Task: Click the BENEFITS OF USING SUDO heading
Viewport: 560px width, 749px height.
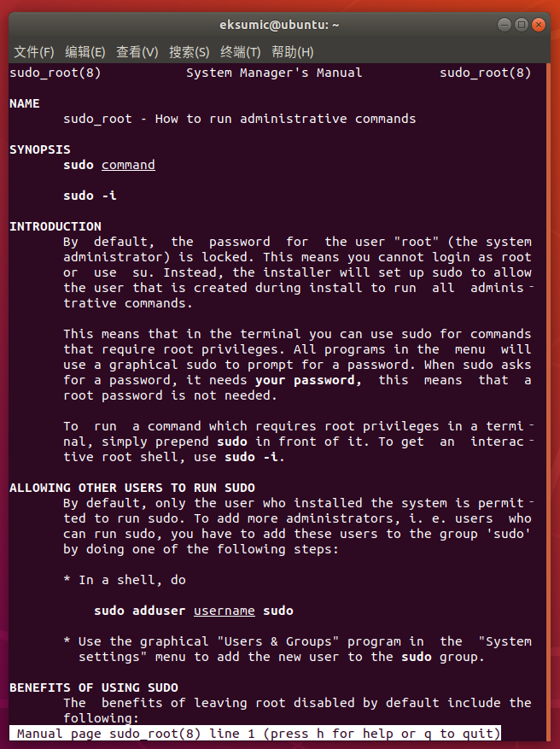Action: [94, 688]
